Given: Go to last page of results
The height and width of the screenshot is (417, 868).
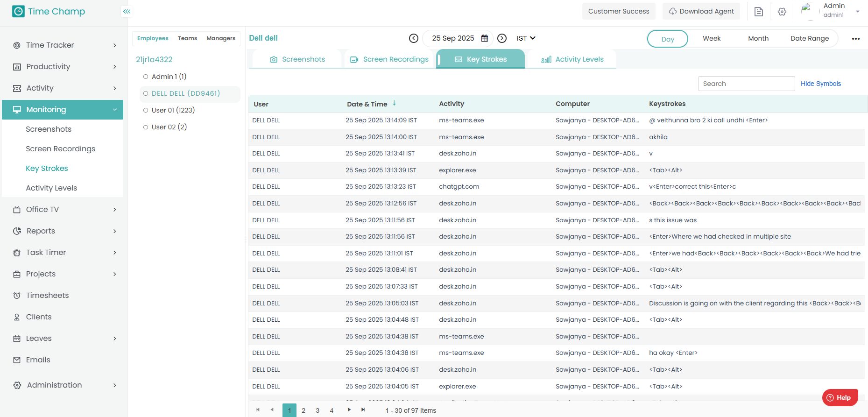Looking at the screenshot, I should [x=363, y=410].
